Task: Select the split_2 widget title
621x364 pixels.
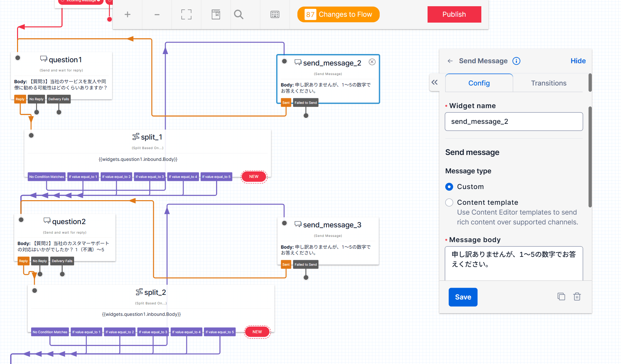Action: [155, 292]
